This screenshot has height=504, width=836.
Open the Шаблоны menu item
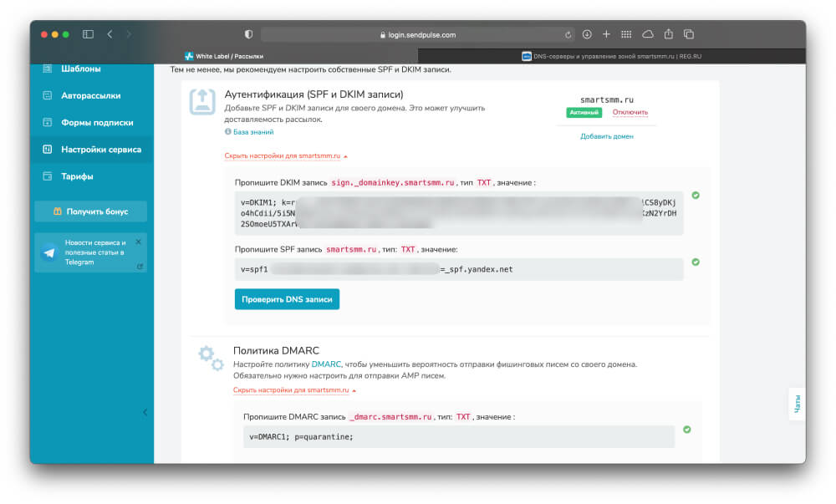click(80, 69)
